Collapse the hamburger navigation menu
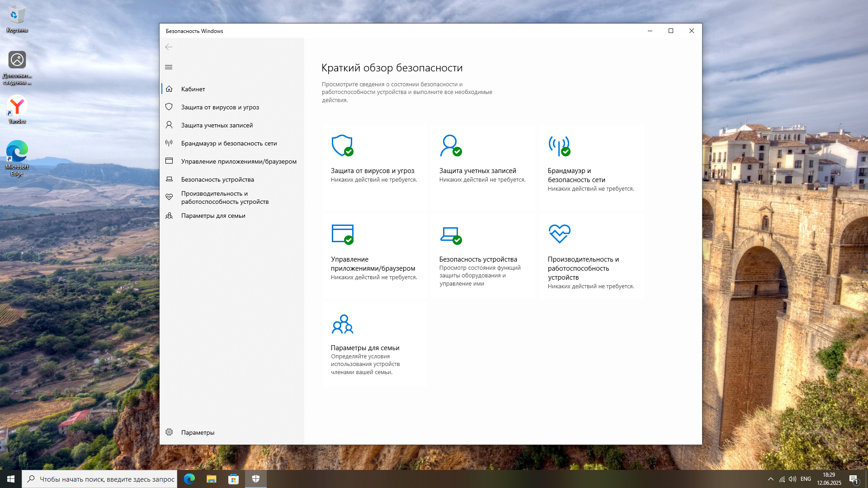Image resolution: width=868 pixels, height=488 pixels. pyautogui.click(x=169, y=67)
